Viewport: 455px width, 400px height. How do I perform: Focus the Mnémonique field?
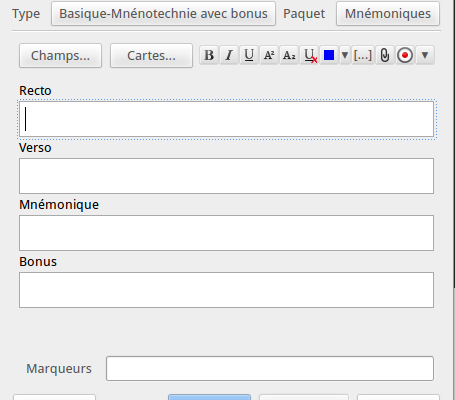tap(226, 233)
